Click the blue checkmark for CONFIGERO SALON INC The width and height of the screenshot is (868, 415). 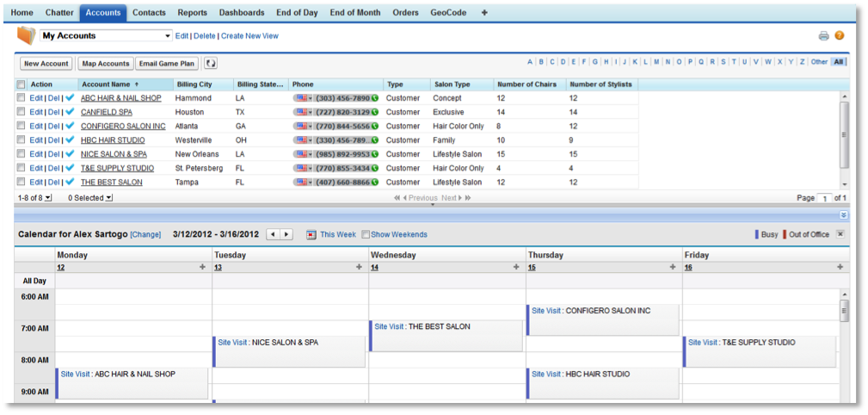coord(70,126)
